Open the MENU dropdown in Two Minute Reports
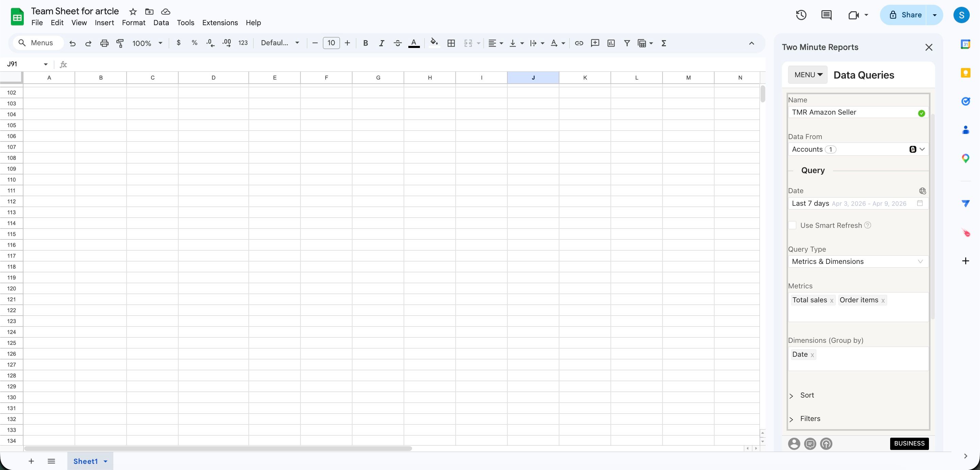 tap(808, 74)
